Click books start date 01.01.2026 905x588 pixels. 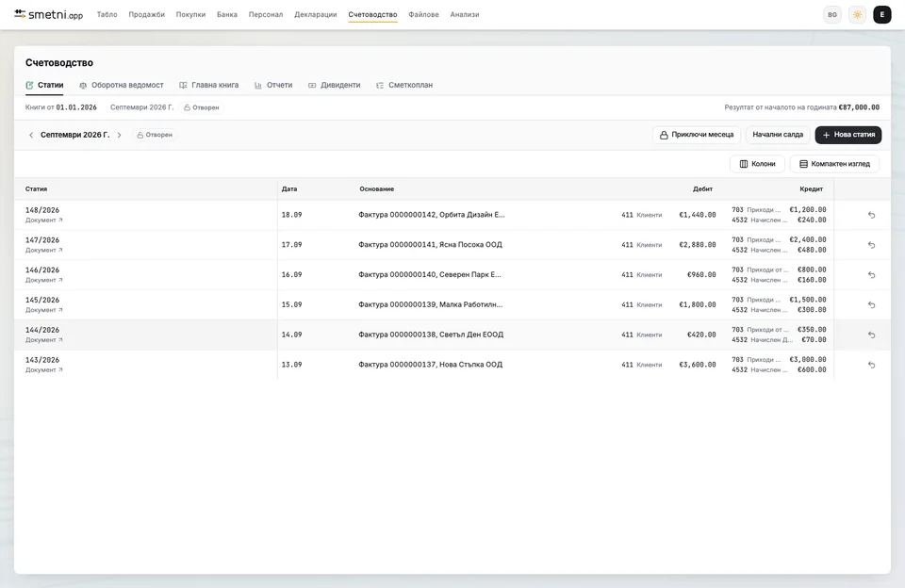(x=76, y=107)
